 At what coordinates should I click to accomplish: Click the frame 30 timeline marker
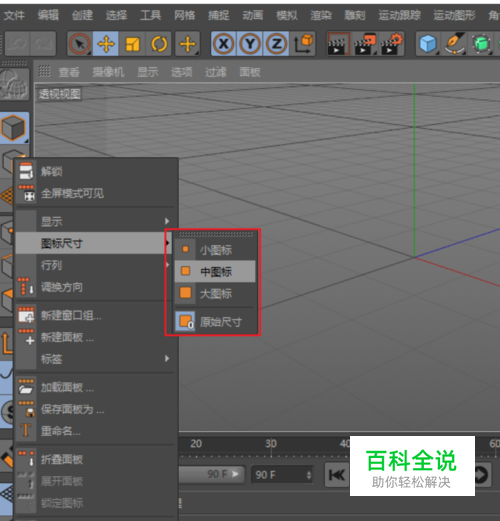pos(271,444)
